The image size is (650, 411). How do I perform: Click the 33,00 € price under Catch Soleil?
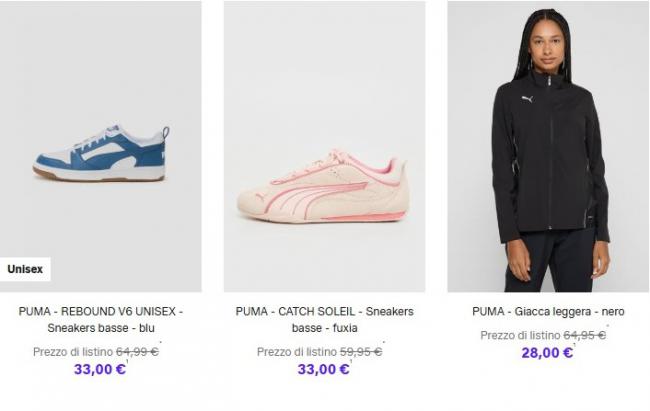point(323,369)
